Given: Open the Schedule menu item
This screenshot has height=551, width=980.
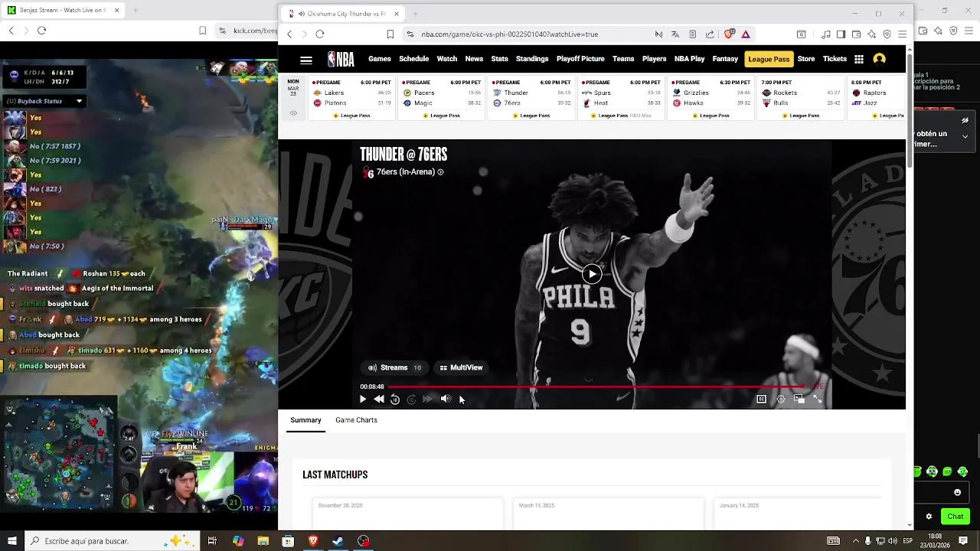Looking at the screenshot, I should (413, 59).
